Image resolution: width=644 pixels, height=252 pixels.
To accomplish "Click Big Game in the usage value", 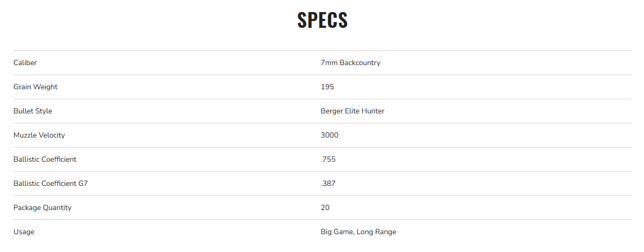I will pyautogui.click(x=336, y=232).
